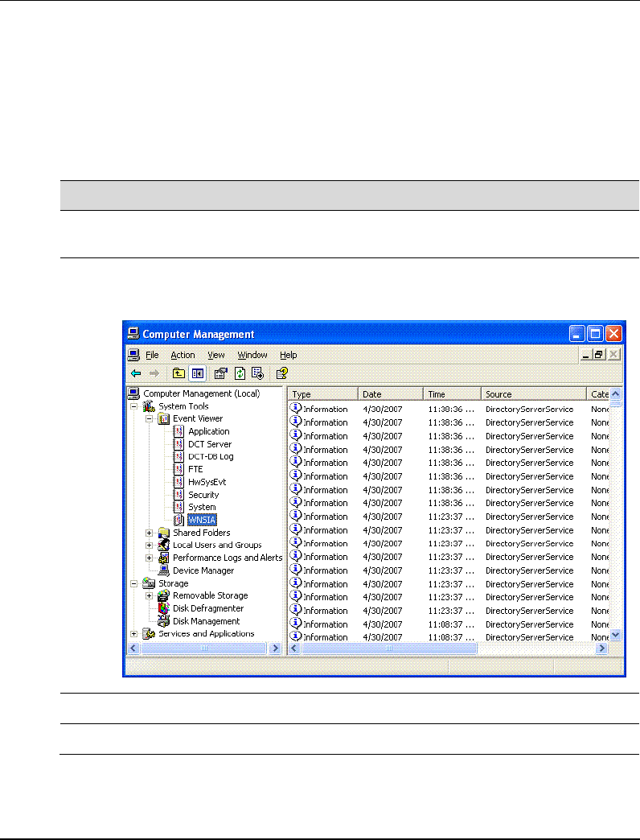Restore the inner MDI child window

click(599, 355)
